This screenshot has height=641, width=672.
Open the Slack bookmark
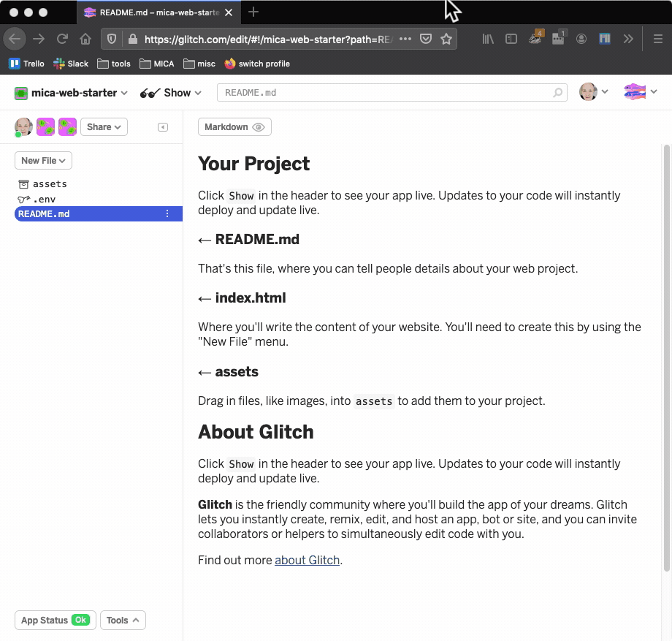[71, 64]
